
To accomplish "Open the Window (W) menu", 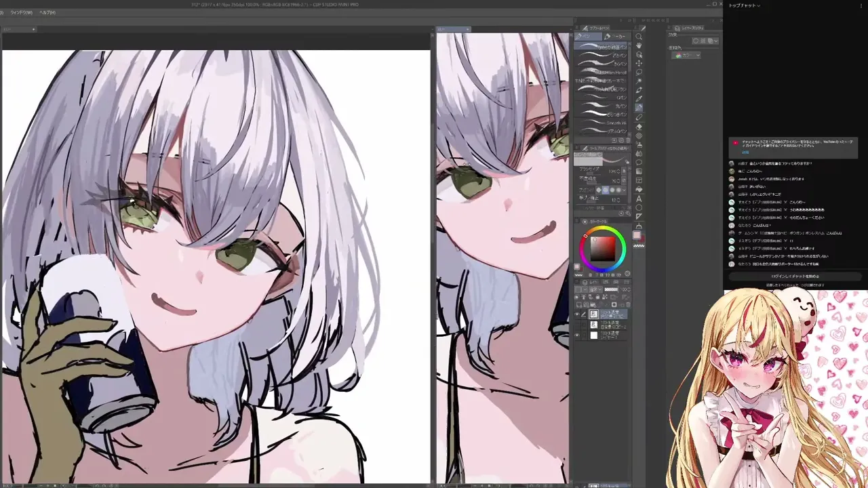I will pos(22,13).
